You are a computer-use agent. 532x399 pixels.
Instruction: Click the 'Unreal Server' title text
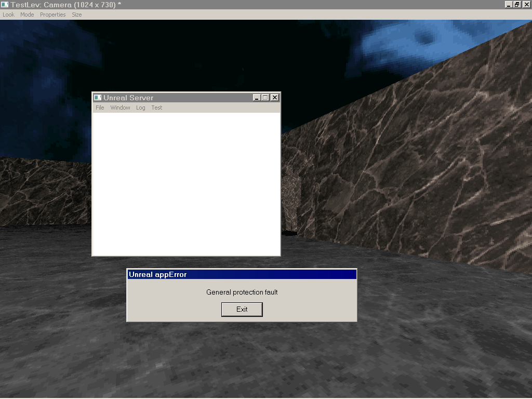(128, 98)
